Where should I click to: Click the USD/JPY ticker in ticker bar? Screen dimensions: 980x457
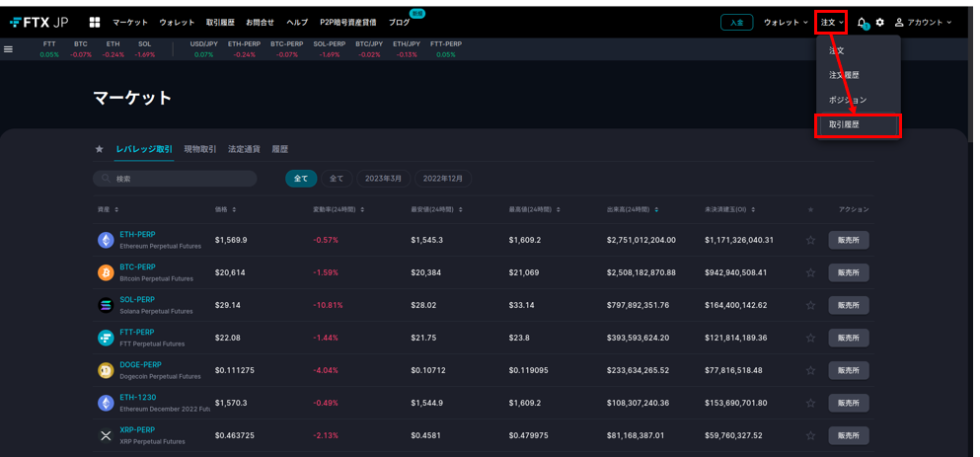coord(203,49)
